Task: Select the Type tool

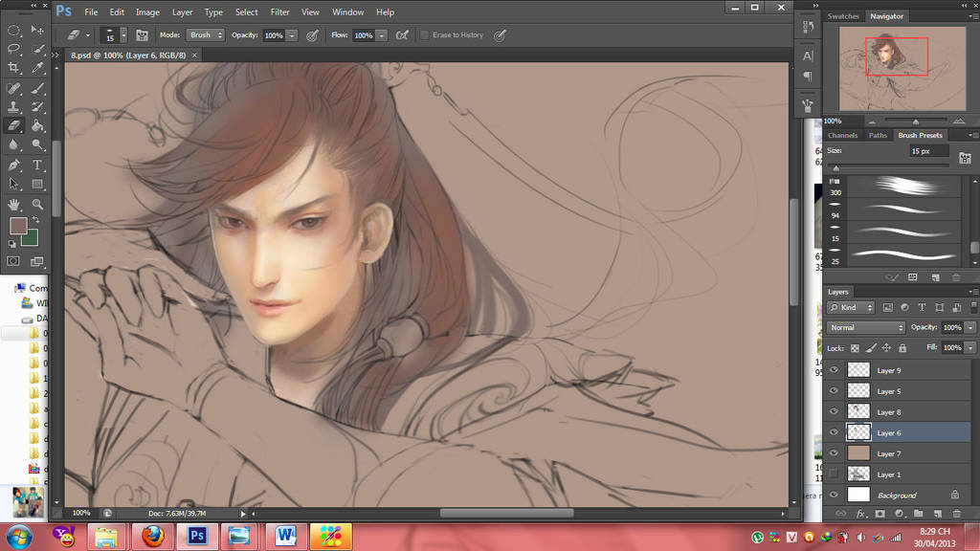Action: 38,165
